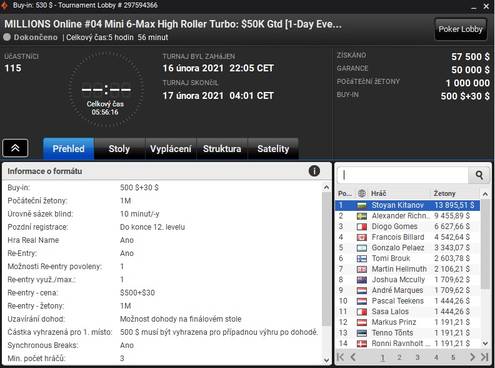Switch to the Stoly tab
The image size is (495, 368).
coord(119,149)
